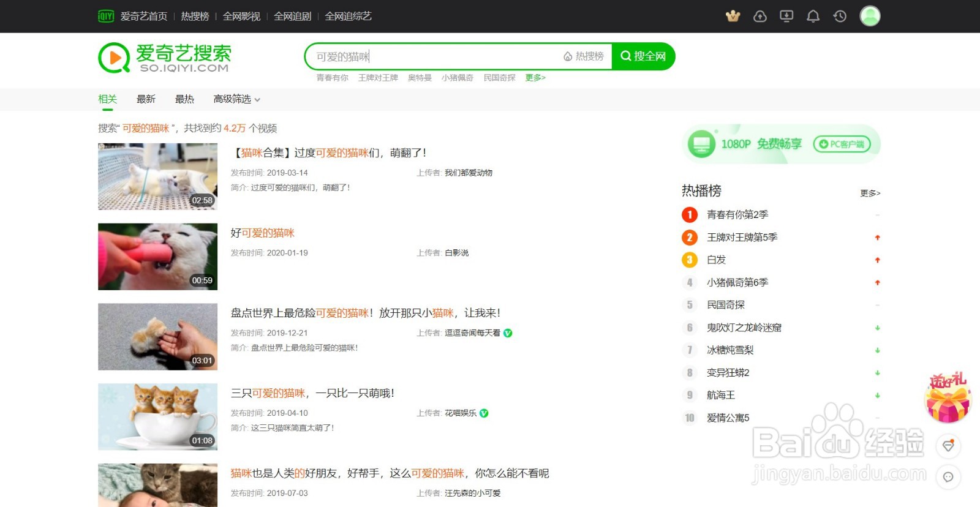Click the 爱奇艺搜索 logo
The image size is (980, 507).
pyautogui.click(x=165, y=58)
